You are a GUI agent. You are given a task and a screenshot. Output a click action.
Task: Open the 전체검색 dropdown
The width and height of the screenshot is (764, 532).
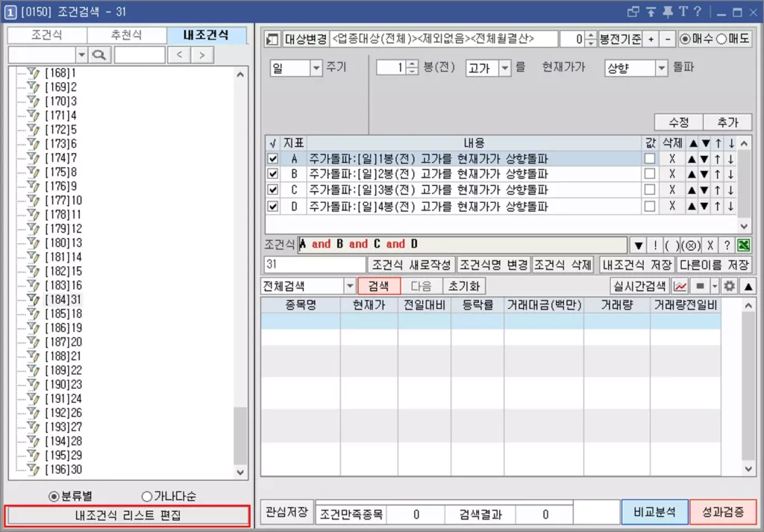350,287
